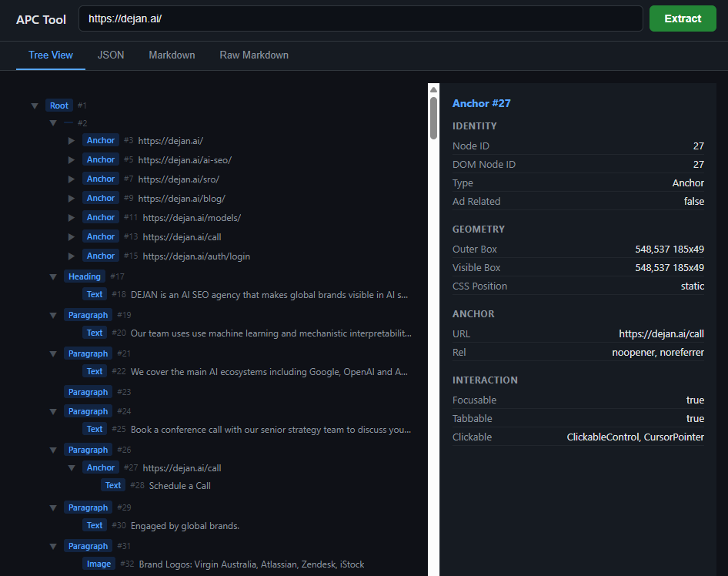Select the Root tag label
Image resolution: width=728 pixels, height=576 pixels.
59,105
